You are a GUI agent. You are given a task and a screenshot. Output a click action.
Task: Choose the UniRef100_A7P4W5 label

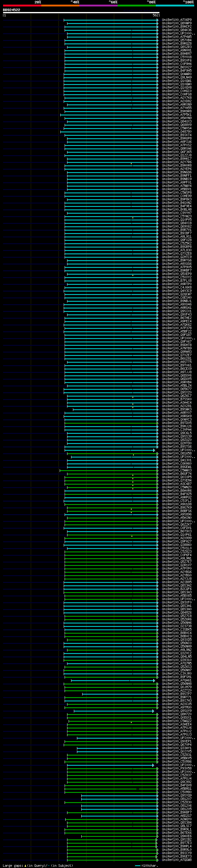pos(177,37)
